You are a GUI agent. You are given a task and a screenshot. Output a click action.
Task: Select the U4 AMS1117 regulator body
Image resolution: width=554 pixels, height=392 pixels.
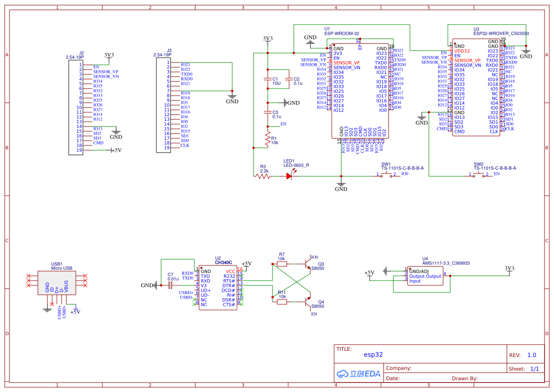pyautogui.click(x=425, y=276)
